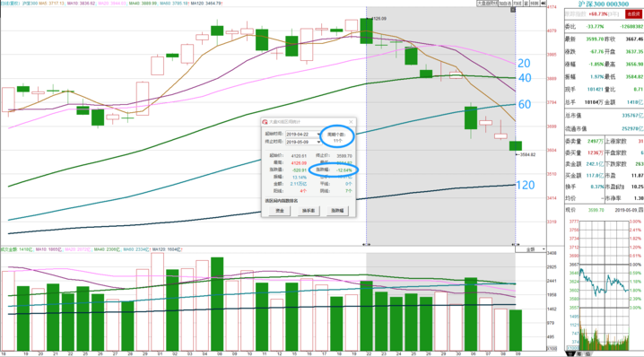Viewport: 644px width, 357px height.
Task: Click the 涨跌幅 ranking button
Action: 337,210
